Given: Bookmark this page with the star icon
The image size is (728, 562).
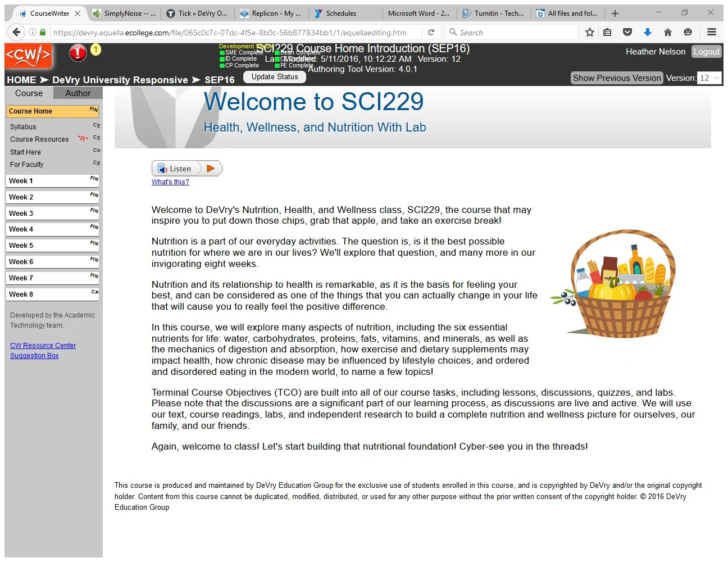Looking at the screenshot, I should pos(589,32).
